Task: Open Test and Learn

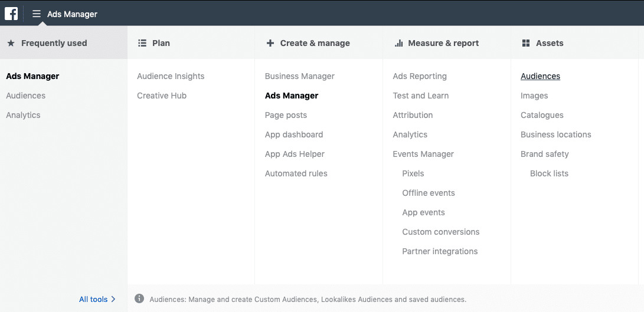Action: click(x=420, y=96)
